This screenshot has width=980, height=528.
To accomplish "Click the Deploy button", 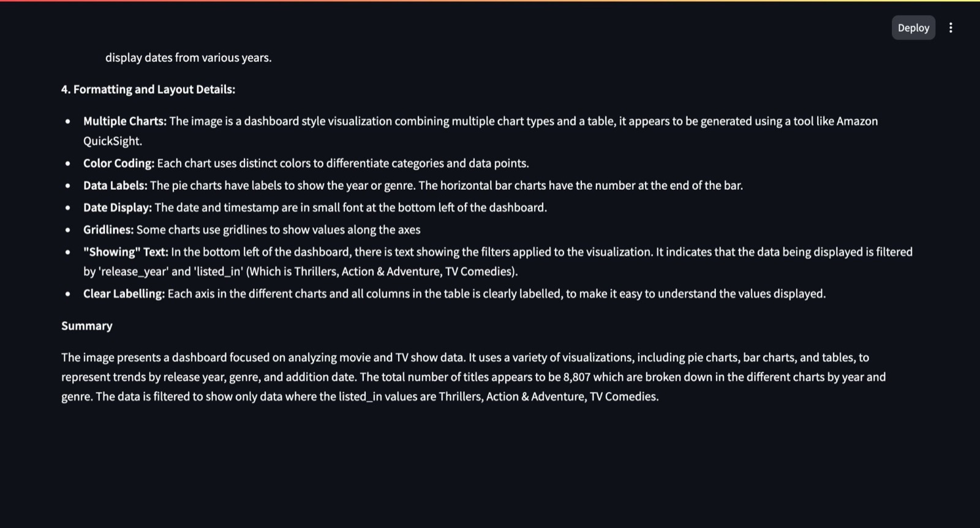I will point(913,28).
